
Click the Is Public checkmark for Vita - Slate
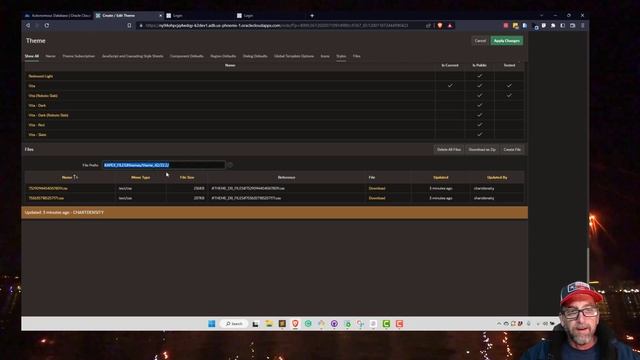tap(480, 134)
